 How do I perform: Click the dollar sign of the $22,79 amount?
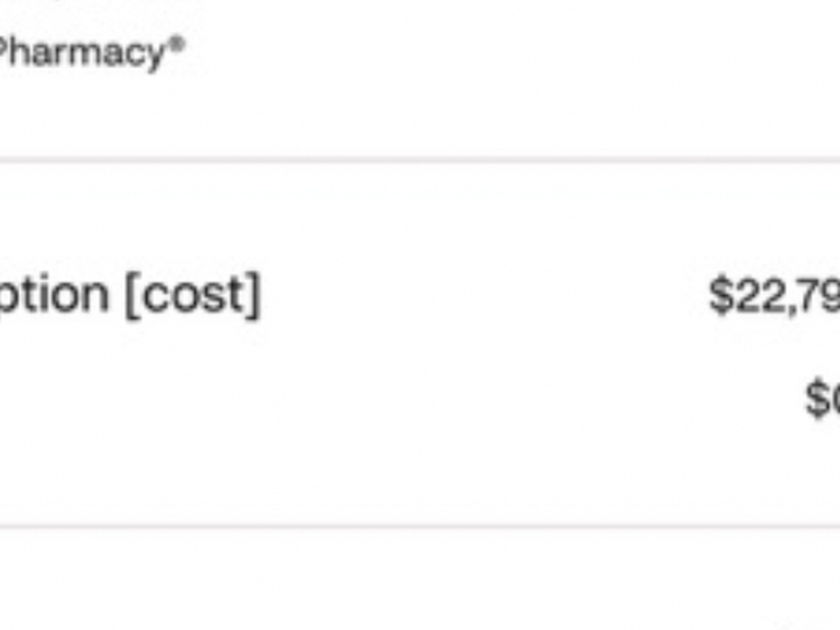point(721,295)
